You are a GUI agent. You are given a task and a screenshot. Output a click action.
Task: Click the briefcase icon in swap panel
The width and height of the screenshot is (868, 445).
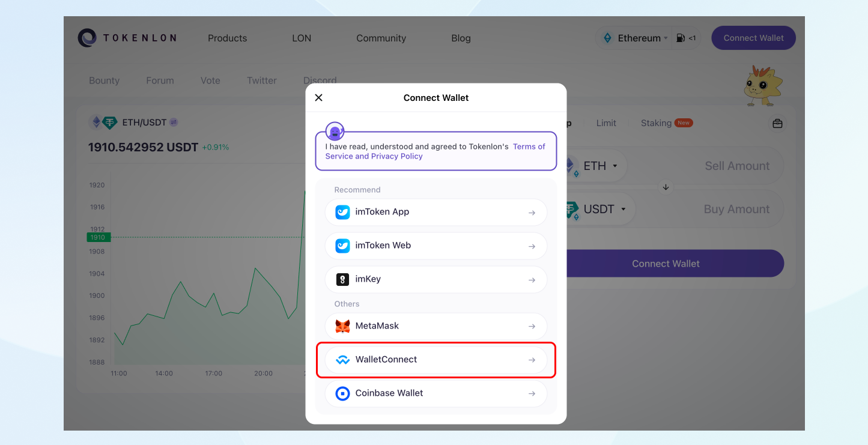(777, 123)
